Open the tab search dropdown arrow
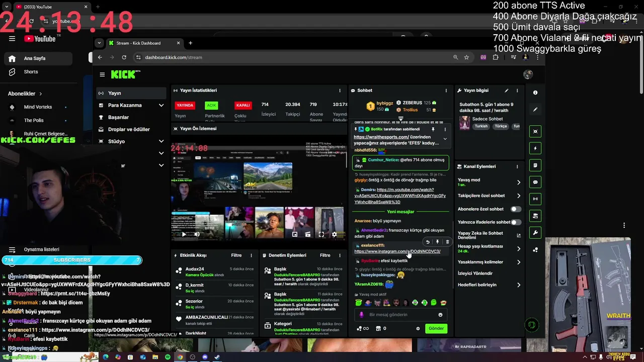Viewport: 644px width, 362px height. (99, 43)
